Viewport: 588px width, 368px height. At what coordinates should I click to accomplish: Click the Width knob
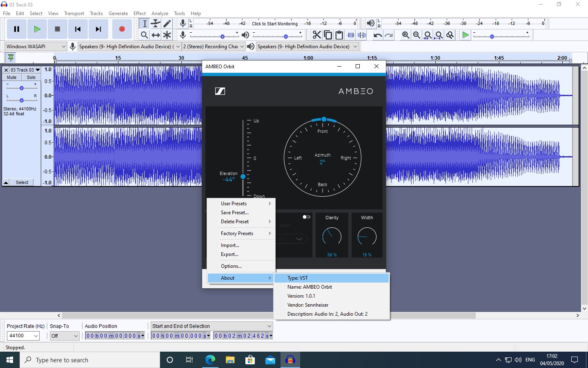tap(367, 237)
